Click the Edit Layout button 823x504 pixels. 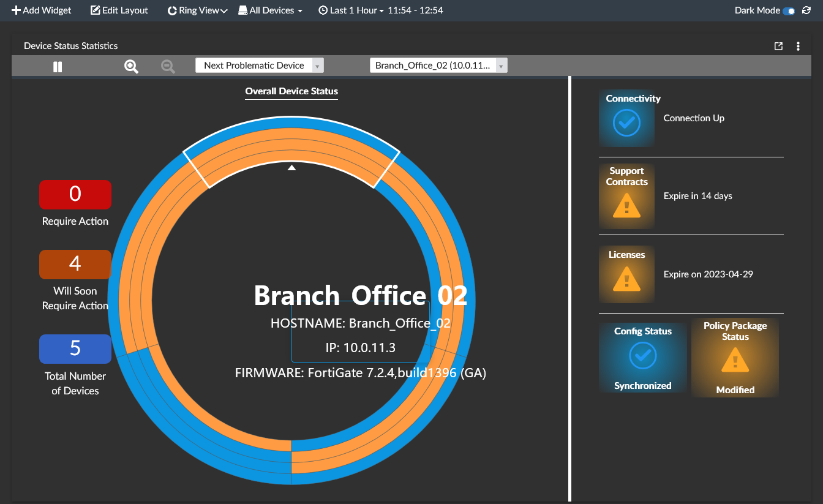tap(119, 10)
